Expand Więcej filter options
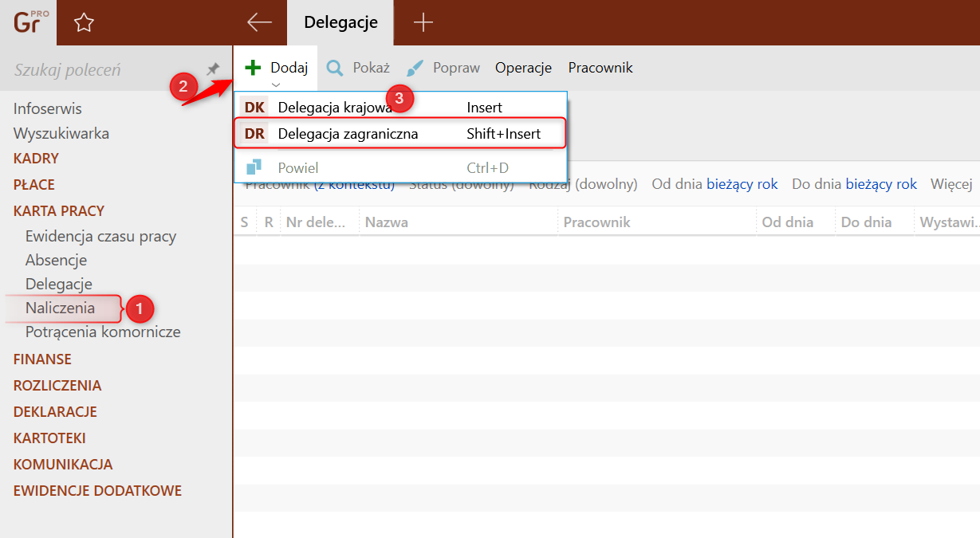This screenshot has height=538, width=980. tap(950, 184)
